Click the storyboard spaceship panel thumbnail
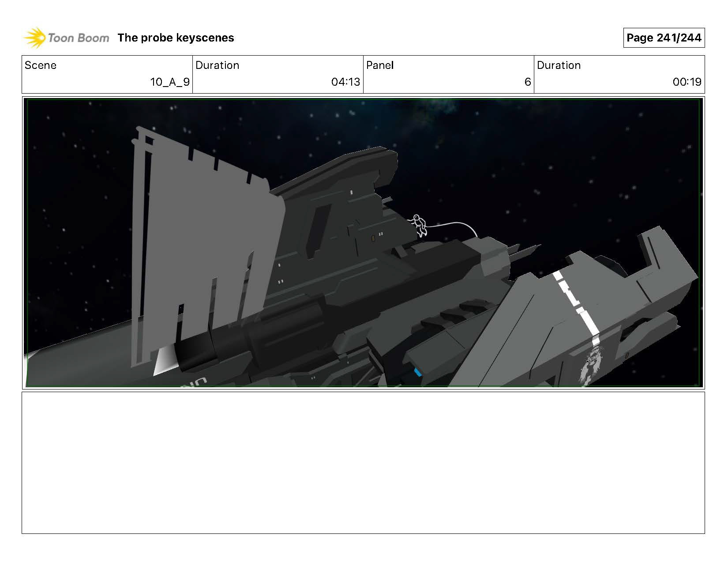This screenshot has height=567, width=728. click(x=363, y=243)
